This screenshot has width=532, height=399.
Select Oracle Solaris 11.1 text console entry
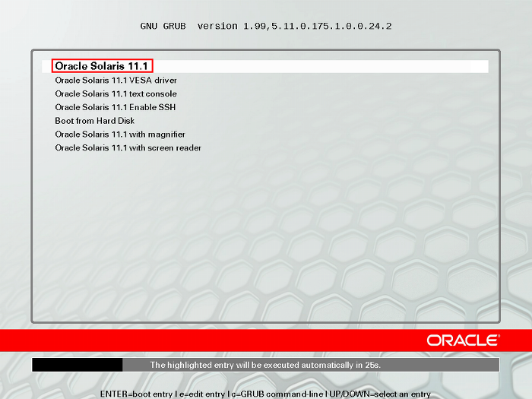click(116, 94)
